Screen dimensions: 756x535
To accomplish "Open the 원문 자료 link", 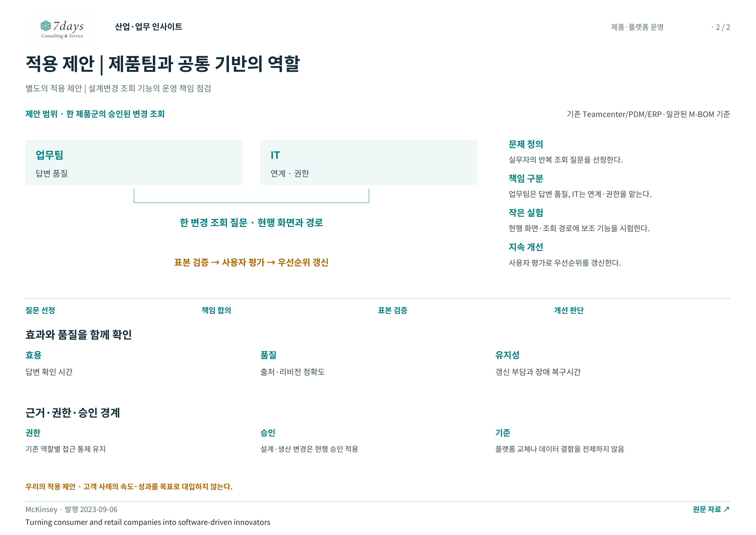I will pyautogui.click(x=711, y=509).
